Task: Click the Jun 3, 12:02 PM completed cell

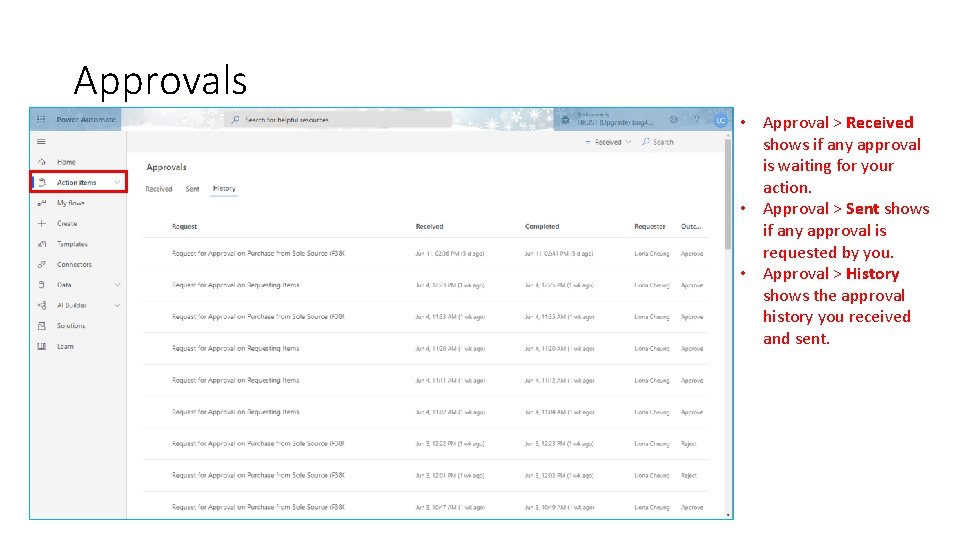Action: (559, 476)
